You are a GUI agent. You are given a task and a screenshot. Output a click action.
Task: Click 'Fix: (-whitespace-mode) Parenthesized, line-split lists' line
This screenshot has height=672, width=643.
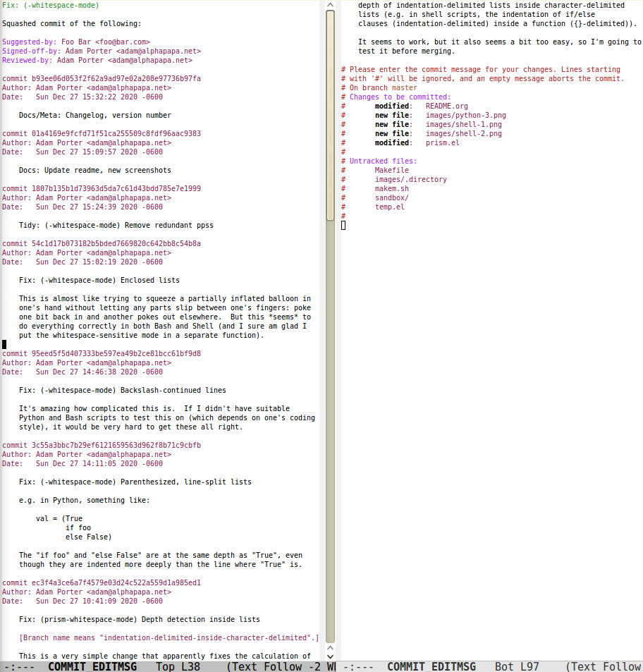[x=135, y=482]
